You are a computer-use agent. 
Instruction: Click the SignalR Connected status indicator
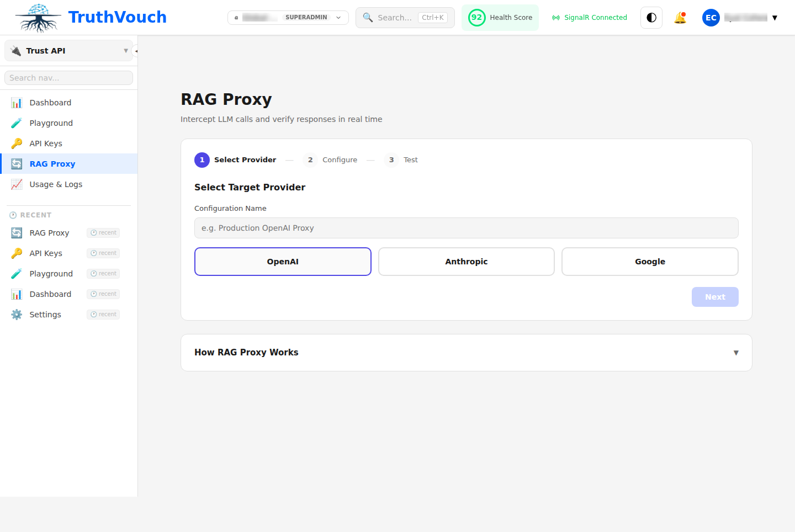coord(589,17)
